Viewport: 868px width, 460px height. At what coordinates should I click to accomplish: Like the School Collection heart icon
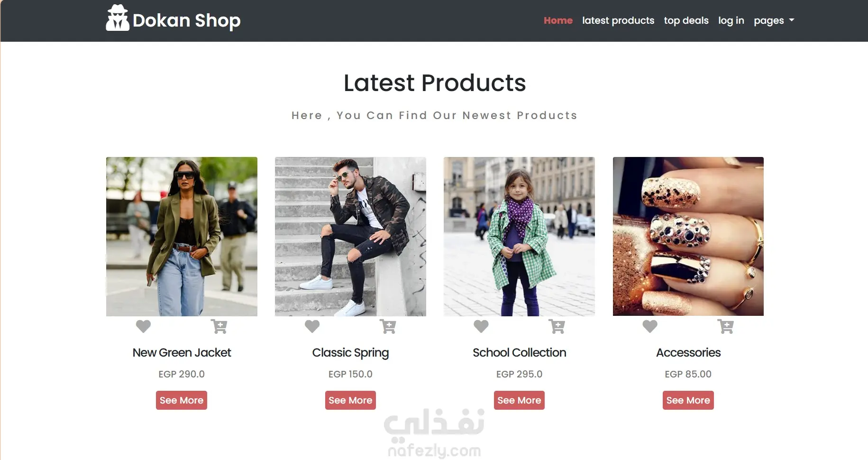[x=481, y=326]
